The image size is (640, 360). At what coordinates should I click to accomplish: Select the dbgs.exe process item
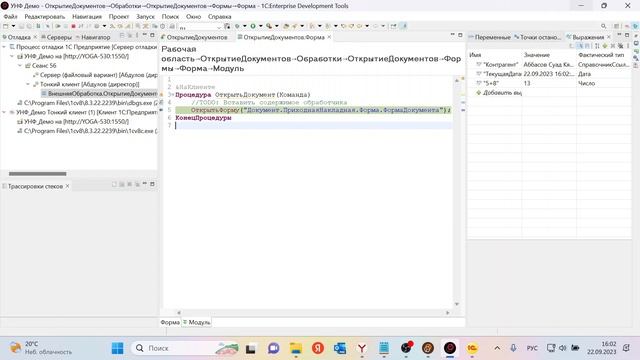(87, 103)
